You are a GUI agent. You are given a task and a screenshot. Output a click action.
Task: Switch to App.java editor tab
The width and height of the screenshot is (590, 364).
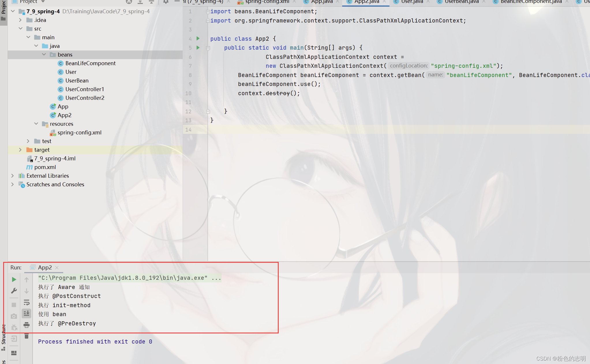pos(322,2)
